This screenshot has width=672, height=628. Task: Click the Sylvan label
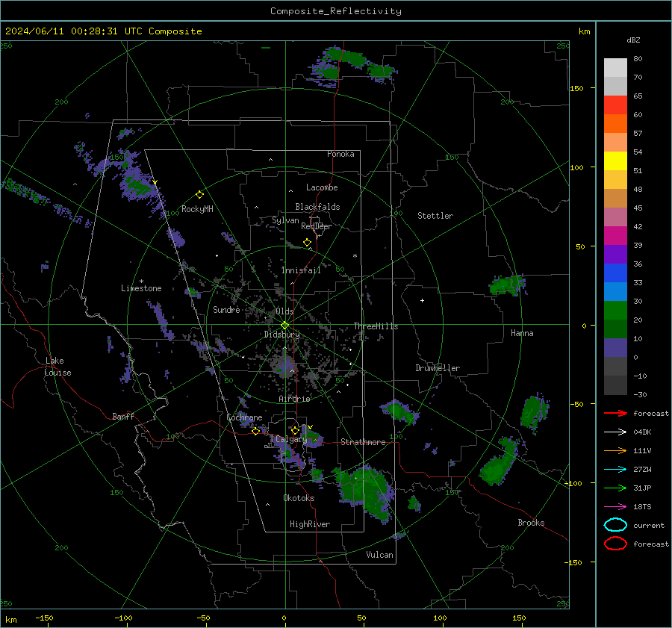285,220
